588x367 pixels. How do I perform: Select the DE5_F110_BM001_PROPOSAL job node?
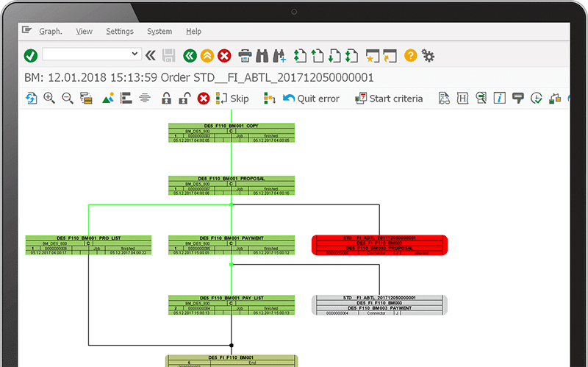tap(232, 185)
